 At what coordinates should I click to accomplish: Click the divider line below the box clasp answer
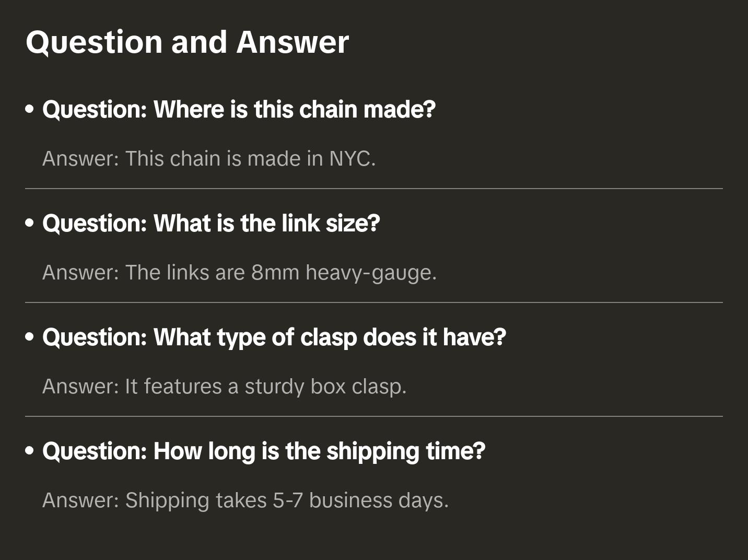(x=374, y=416)
